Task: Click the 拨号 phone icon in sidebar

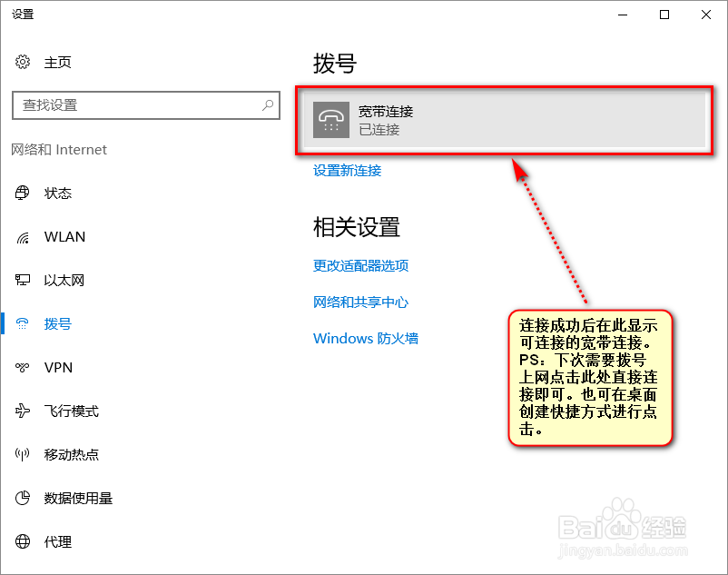Action: point(23,323)
